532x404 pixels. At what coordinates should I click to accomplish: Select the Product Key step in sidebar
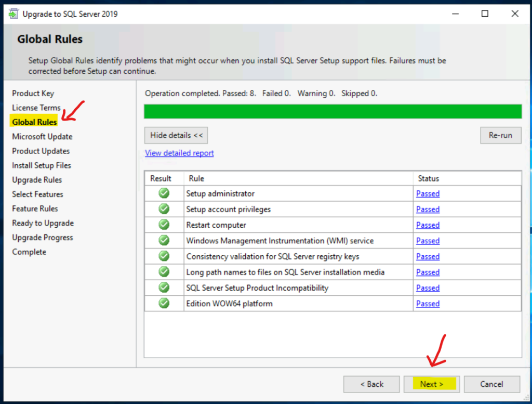pos(33,94)
